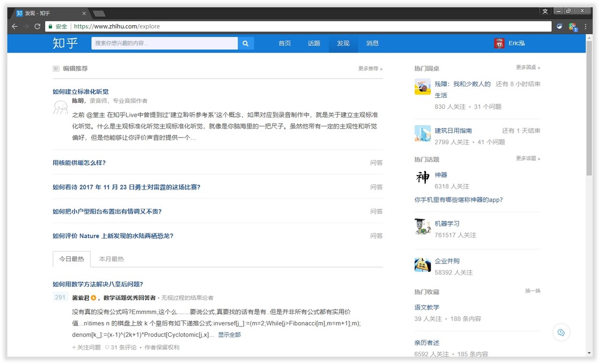The image size is (600, 364).
Task: Open the floating feedback chat icon
Action: click(x=561, y=332)
